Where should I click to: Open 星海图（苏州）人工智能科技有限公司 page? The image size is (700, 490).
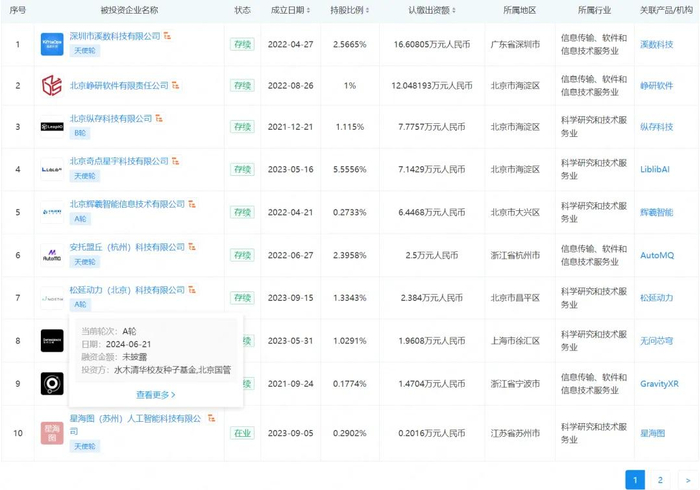(x=136, y=424)
